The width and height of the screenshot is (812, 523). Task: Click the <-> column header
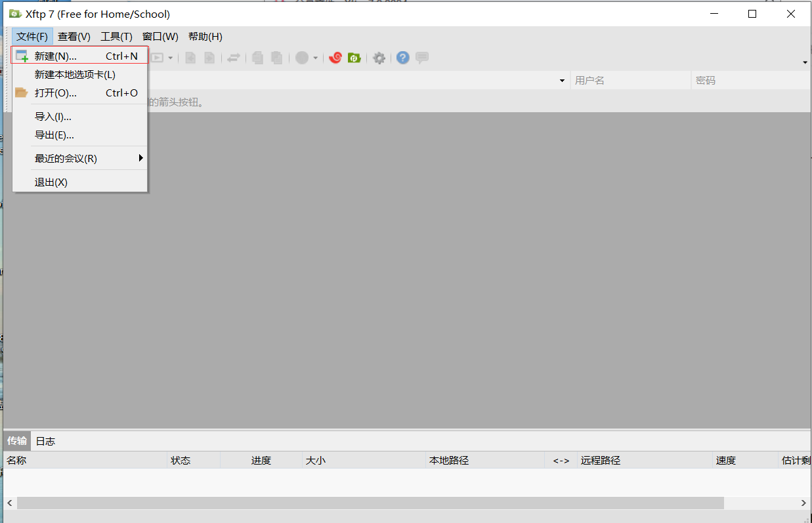click(561, 461)
